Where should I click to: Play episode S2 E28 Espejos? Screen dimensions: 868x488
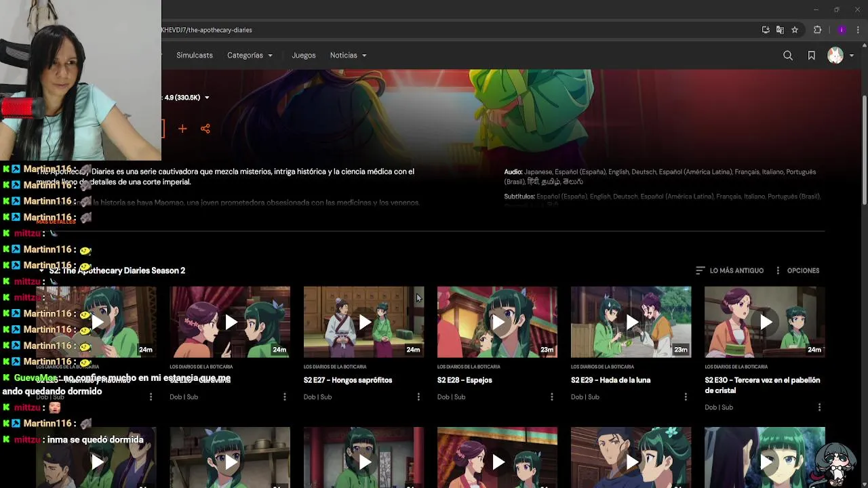[x=498, y=323]
